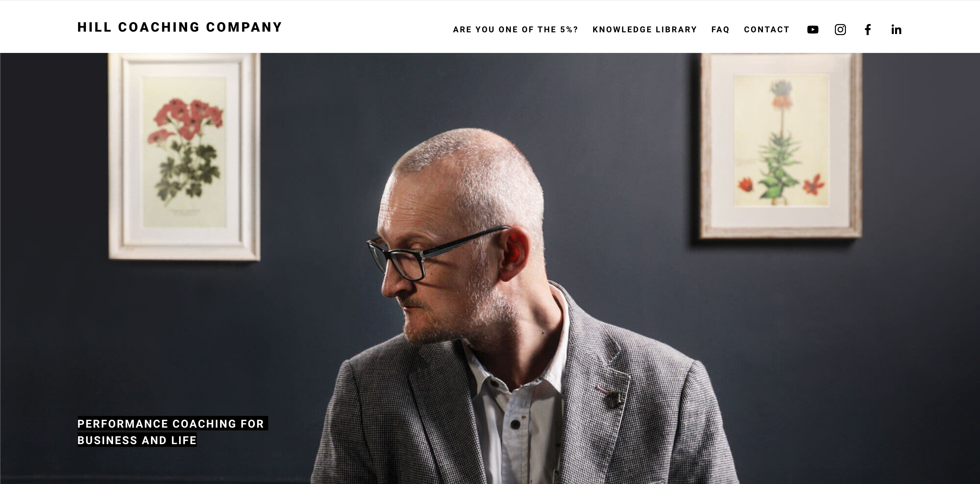Click the framed botanical print on the right
This screenshot has height=484, width=980.
point(781,146)
